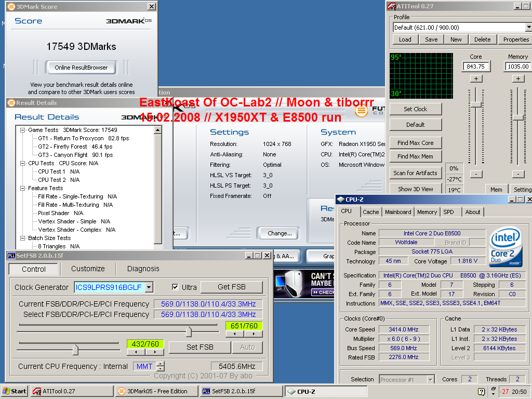
Task: Click the CPU-Z title bar icon
Action: 341,199
